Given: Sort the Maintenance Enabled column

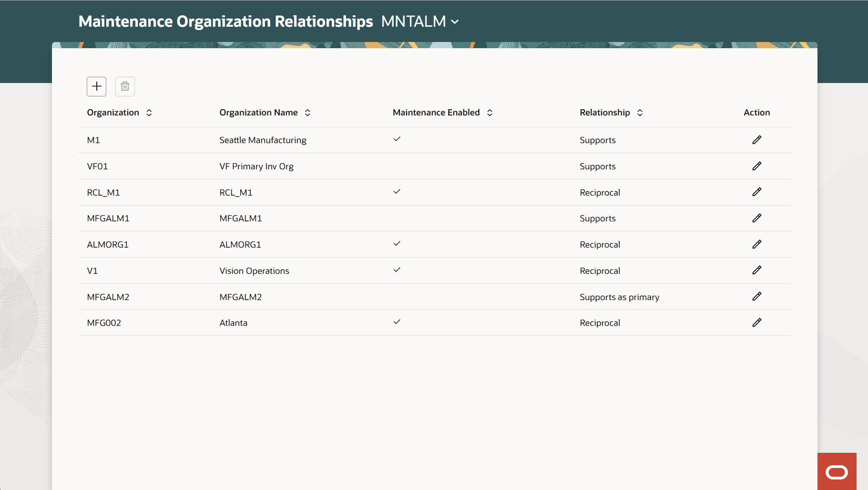Looking at the screenshot, I should (x=490, y=113).
